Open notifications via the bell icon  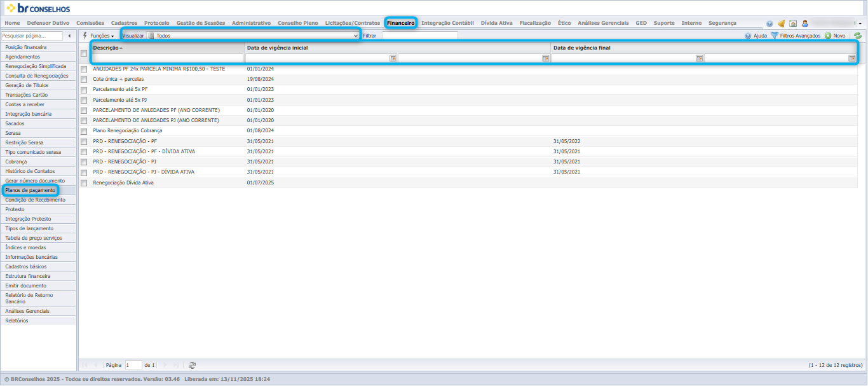coord(782,24)
